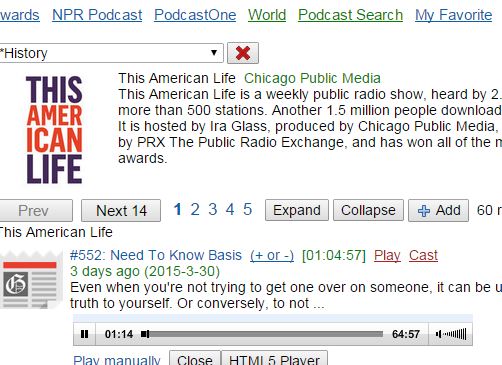The width and height of the screenshot is (502, 365).
Task: Click the disabled Prev button
Action: [x=35, y=211]
